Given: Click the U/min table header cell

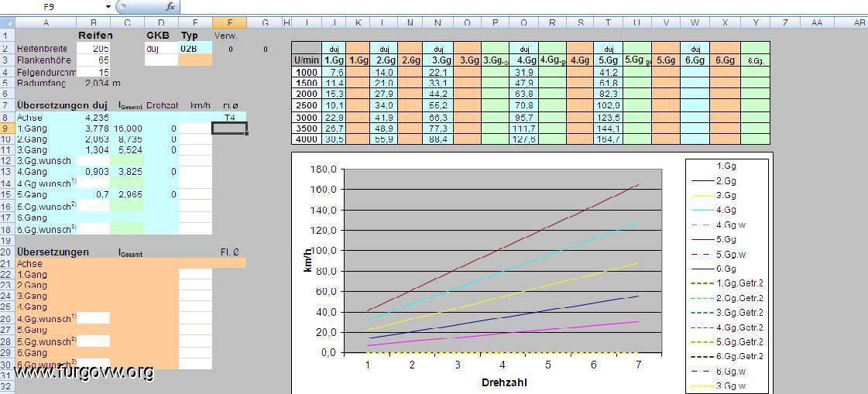Looking at the screenshot, I should point(306,60).
